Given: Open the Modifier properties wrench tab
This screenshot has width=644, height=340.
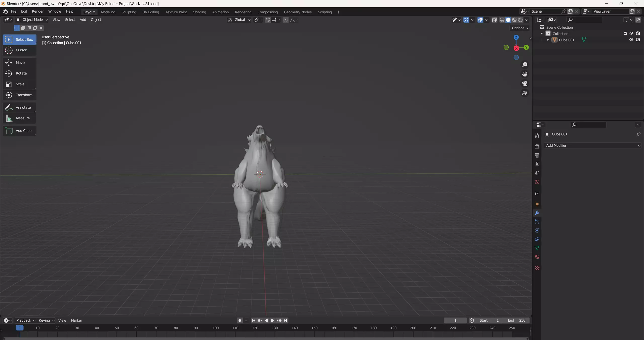Looking at the screenshot, I should (537, 213).
